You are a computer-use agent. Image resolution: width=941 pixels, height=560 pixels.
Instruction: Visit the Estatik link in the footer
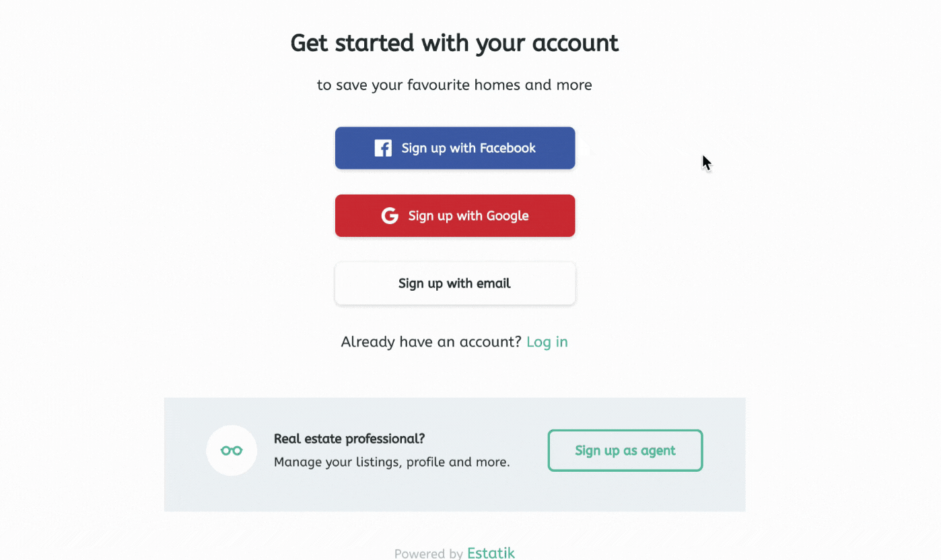click(491, 553)
